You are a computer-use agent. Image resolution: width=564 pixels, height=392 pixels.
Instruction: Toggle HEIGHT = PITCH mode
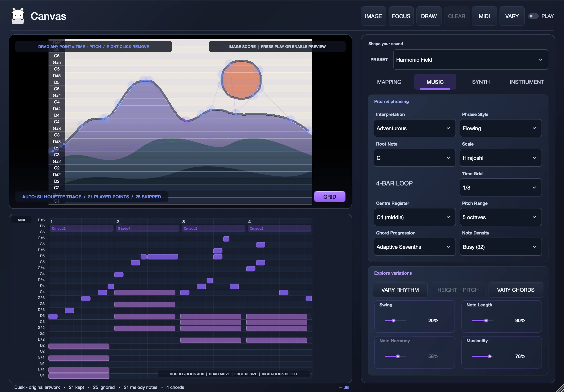coord(458,290)
